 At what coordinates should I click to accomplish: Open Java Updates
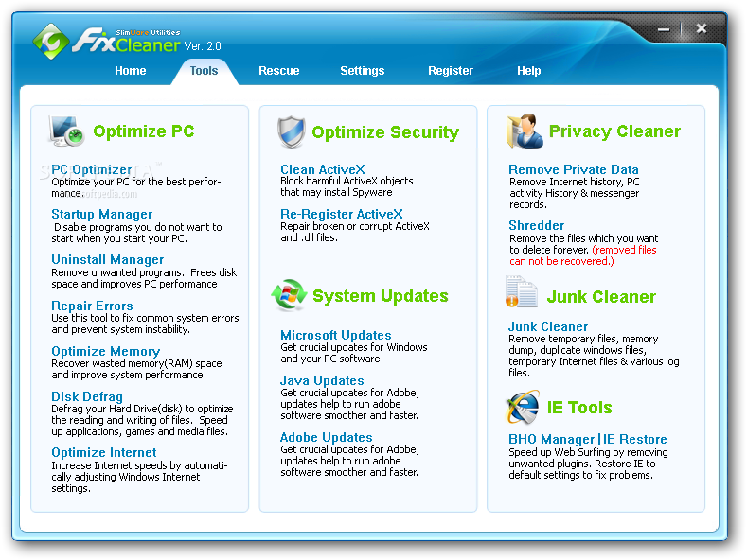(x=322, y=380)
